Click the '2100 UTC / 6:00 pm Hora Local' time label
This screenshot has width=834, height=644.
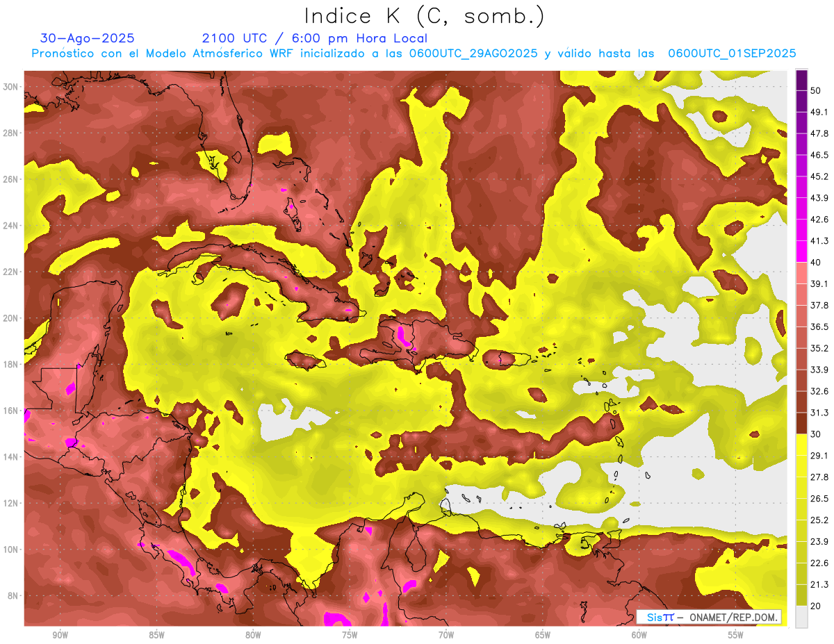point(315,38)
